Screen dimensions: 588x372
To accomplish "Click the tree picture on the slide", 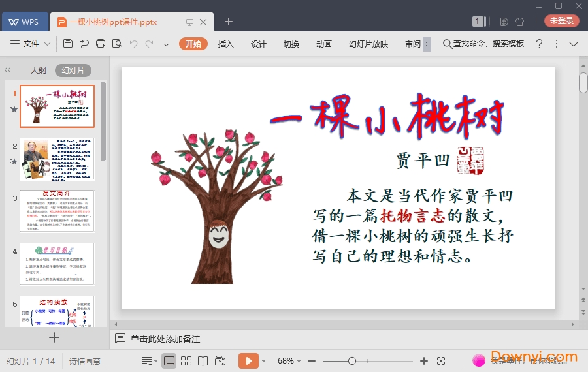I will click(216, 206).
